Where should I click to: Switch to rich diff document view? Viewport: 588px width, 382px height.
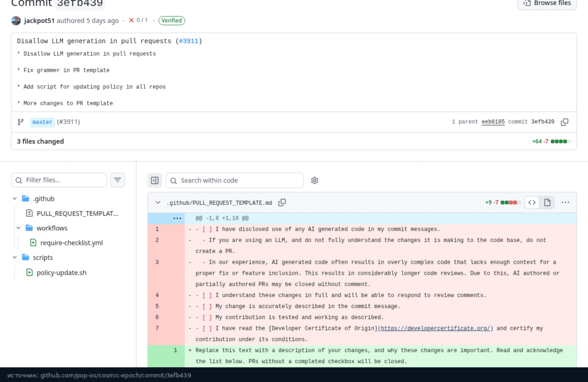[547, 202]
